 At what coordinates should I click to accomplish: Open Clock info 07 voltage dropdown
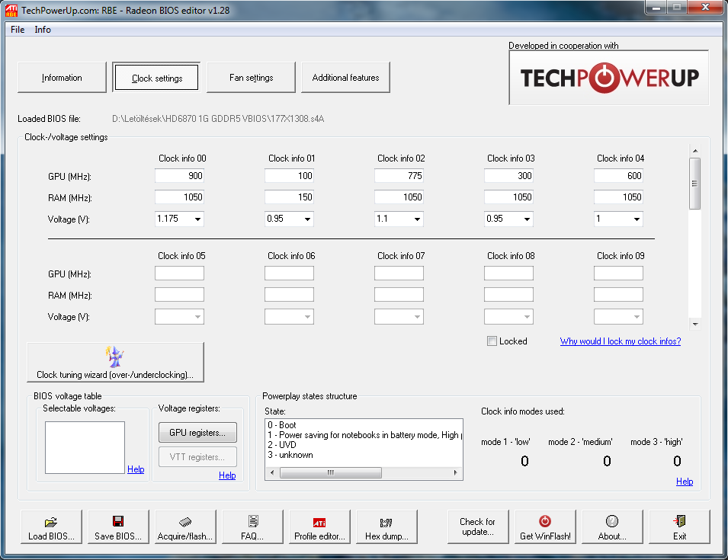tap(417, 317)
